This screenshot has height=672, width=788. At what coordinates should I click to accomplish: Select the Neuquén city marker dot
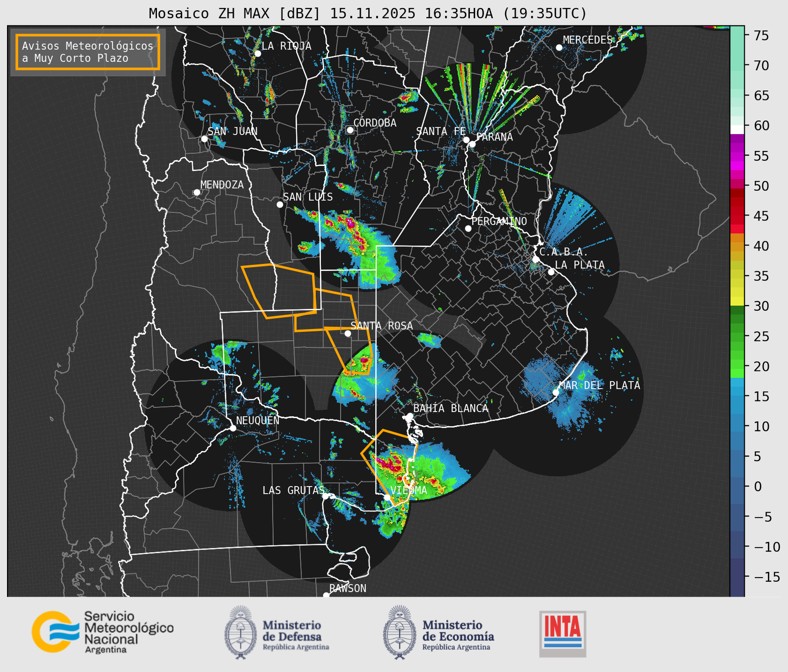(x=233, y=428)
